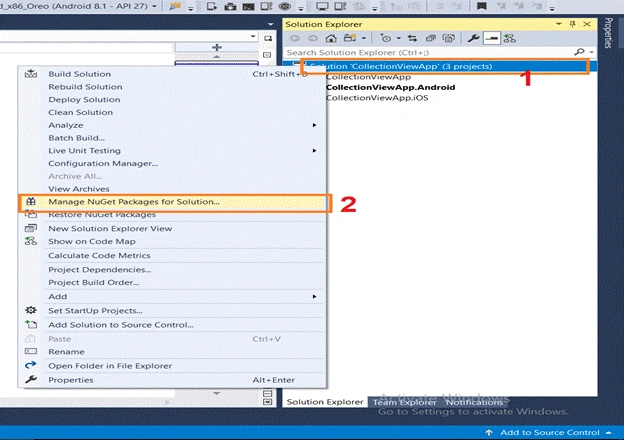This screenshot has width=624, height=440.
Task: Click the wrench Properties icon in Solution Explorer
Action: pos(473,38)
